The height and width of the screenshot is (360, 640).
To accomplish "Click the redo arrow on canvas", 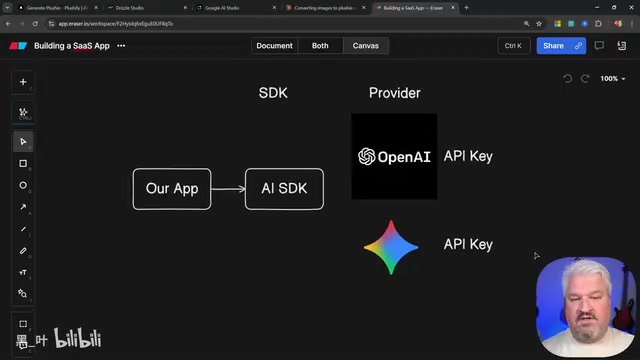I will tap(585, 78).
